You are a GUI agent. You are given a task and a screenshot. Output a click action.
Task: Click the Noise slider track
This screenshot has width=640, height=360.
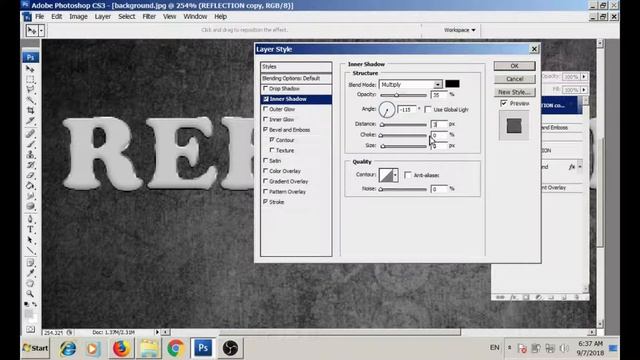pyautogui.click(x=403, y=189)
